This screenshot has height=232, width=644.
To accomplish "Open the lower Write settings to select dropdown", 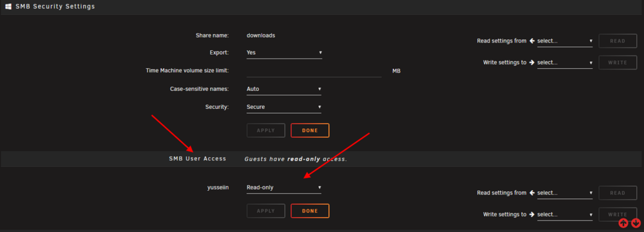I will click(x=565, y=215).
